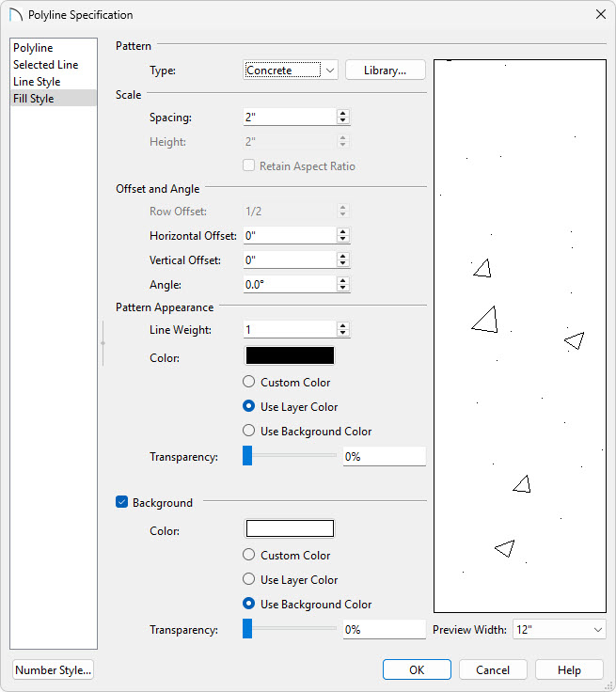Open the black pattern Color swatch

coord(290,355)
